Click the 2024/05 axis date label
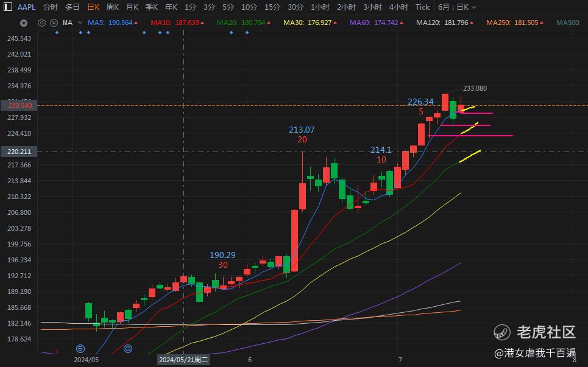The height and width of the screenshot is (367, 588). tap(87, 360)
